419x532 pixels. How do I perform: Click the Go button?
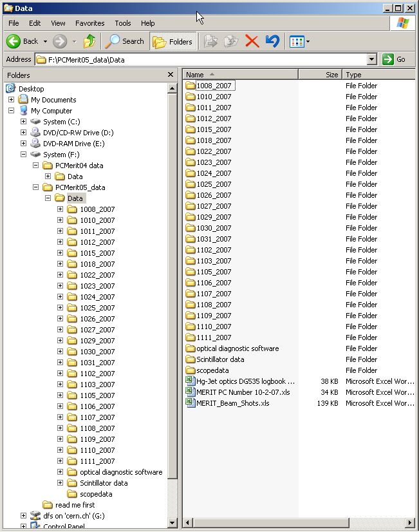[x=393, y=59]
